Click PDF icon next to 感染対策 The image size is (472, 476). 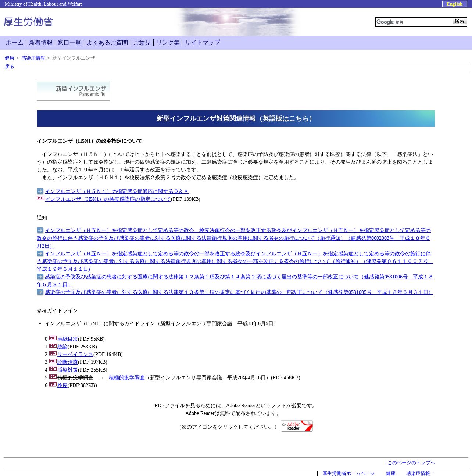[53, 369]
